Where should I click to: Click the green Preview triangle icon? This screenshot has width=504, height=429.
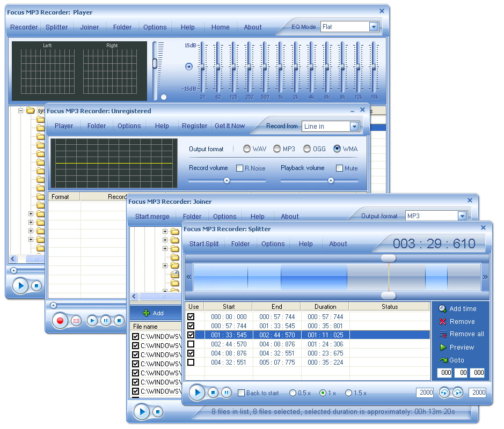[443, 347]
